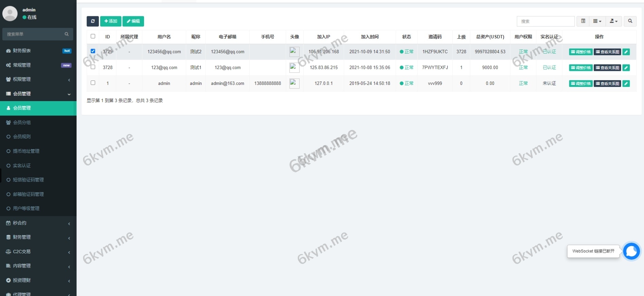Open the export data dropdown
This screenshot has width=644, height=296.
point(613,21)
